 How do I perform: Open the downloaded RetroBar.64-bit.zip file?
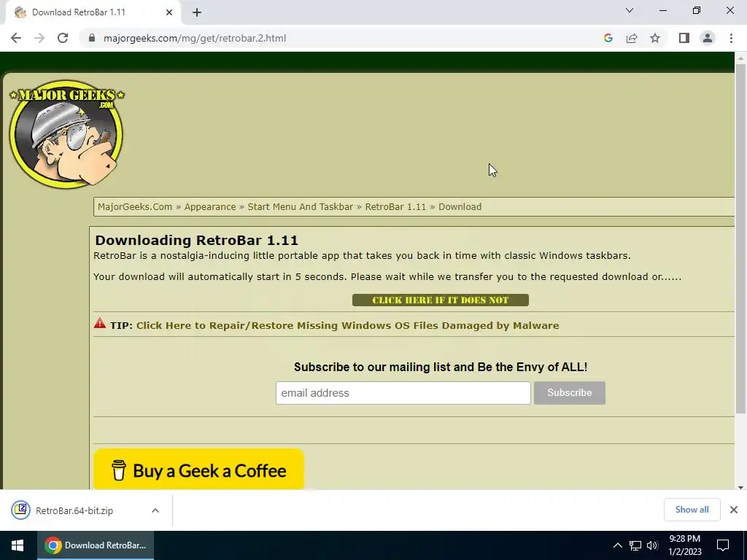pos(74,510)
